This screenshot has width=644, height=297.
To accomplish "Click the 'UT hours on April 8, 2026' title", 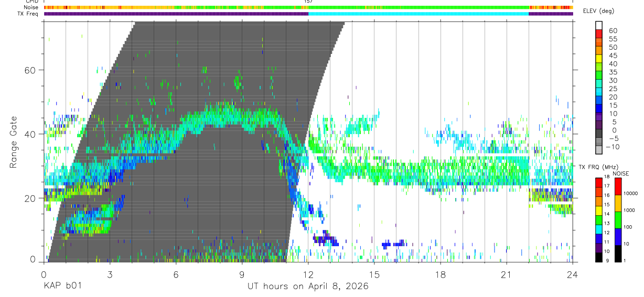I will 308,287.
